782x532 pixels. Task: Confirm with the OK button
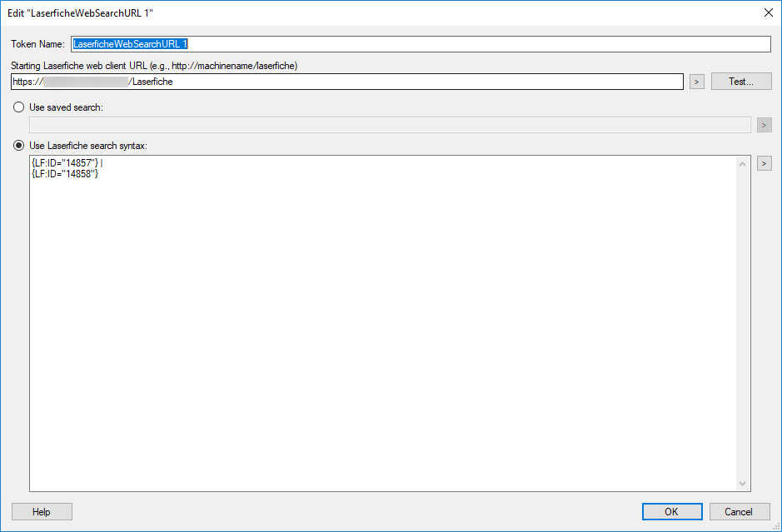click(672, 511)
